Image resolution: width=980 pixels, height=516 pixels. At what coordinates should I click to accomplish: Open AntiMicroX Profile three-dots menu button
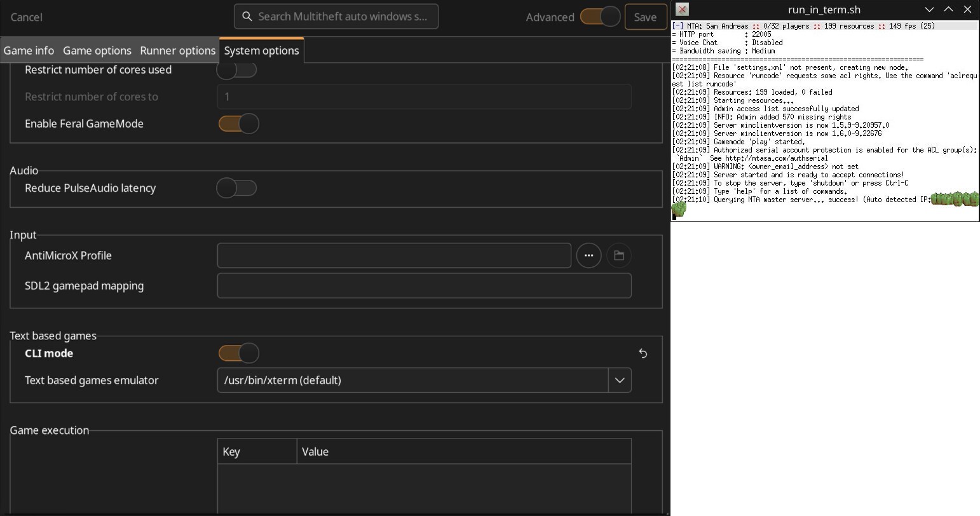589,255
